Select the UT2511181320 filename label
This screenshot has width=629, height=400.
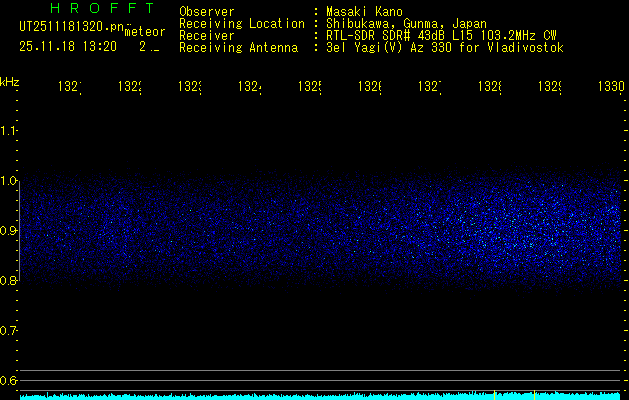click(x=68, y=28)
